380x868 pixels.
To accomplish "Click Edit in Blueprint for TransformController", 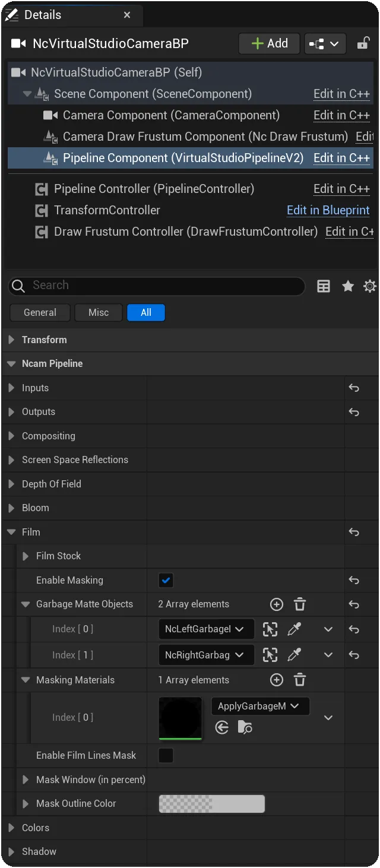I will click(328, 210).
